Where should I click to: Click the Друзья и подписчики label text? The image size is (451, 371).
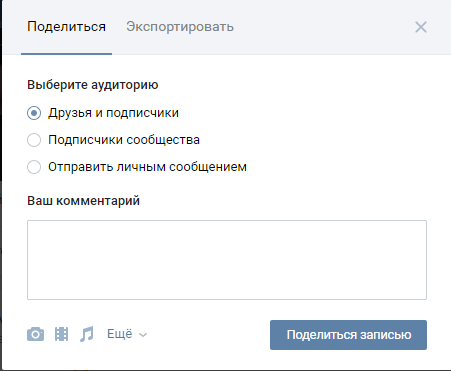(x=113, y=113)
